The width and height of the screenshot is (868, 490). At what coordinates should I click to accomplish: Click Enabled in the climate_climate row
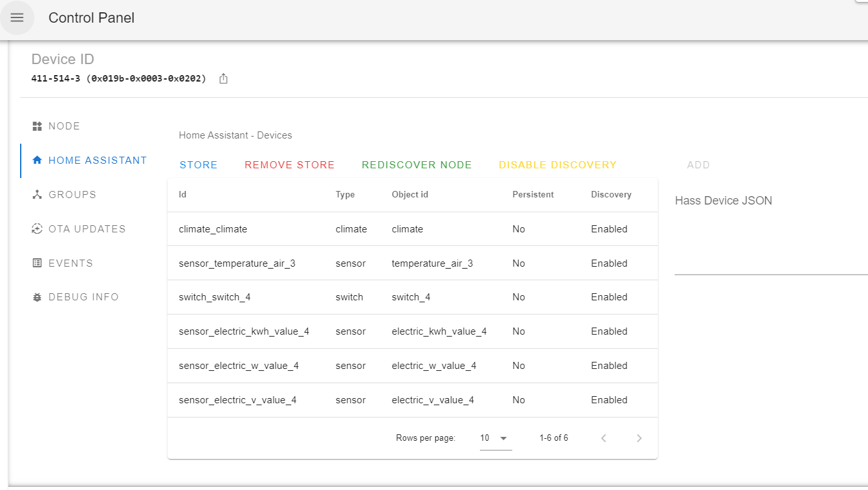(609, 229)
